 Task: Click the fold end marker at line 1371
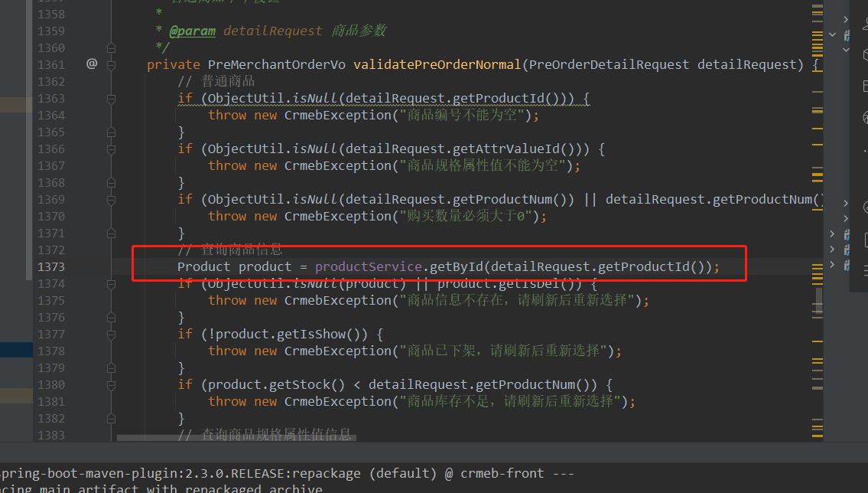[111, 233]
